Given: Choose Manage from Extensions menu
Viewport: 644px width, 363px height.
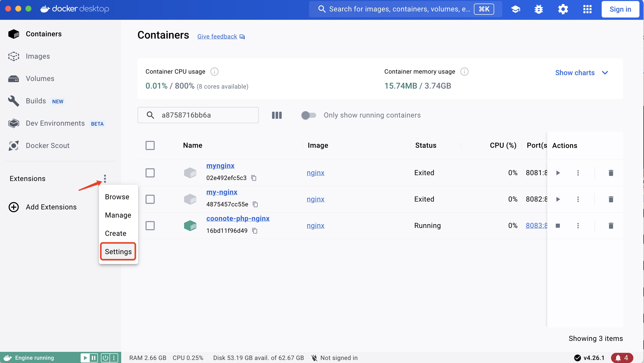Looking at the screenshot, I should [x=118, y=215].
